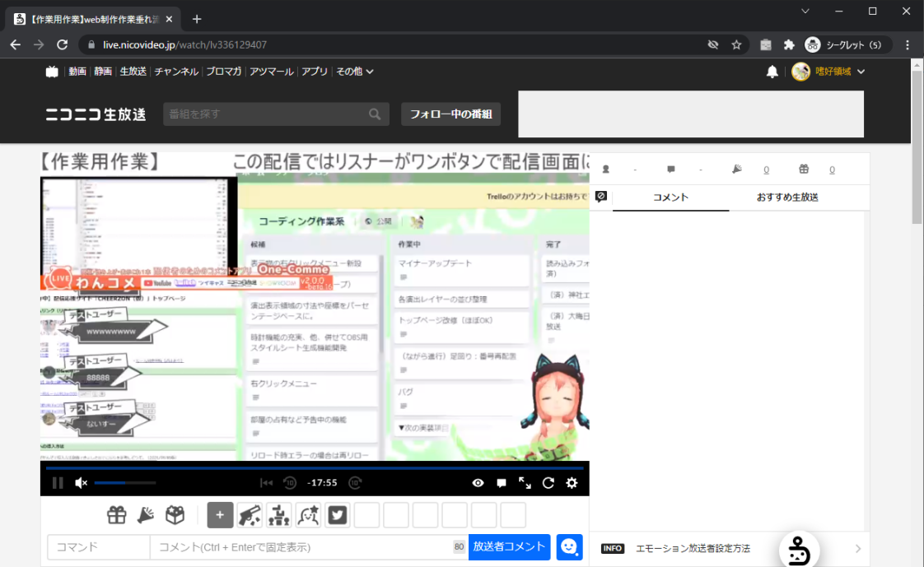Expand the その他 menu dropdown
Image resolution: width=924 pixels, height=567 pixels.
(x=355, y=72)
